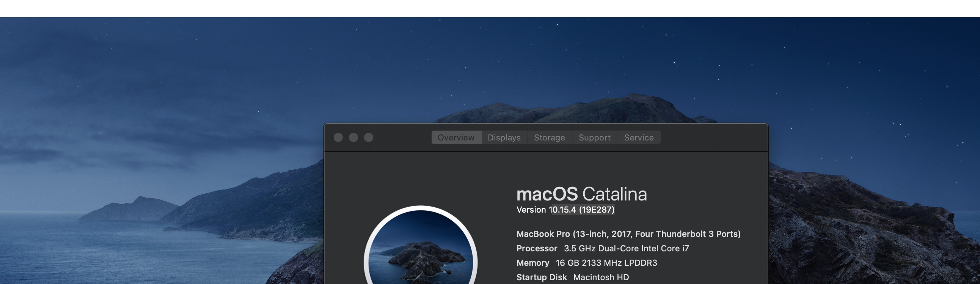Click the macOS Catalina heading
This screenshot has width=980, height=284.
[x=581, y=194]
